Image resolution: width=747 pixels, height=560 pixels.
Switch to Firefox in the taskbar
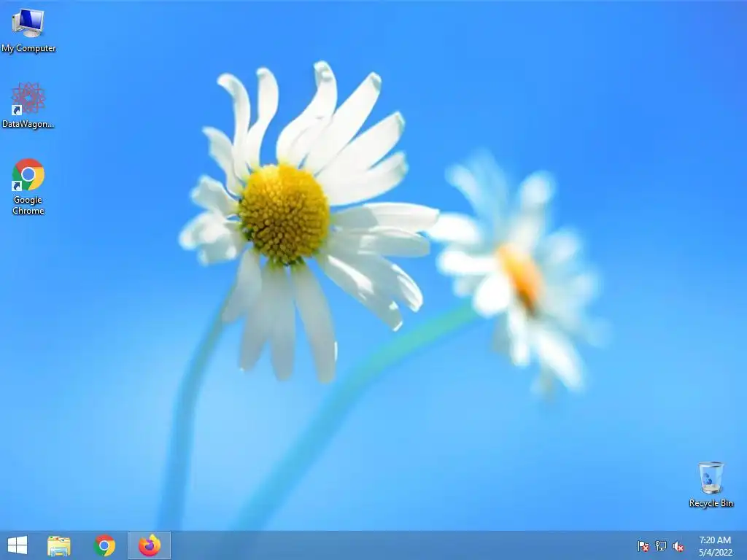tap(149, 545)
